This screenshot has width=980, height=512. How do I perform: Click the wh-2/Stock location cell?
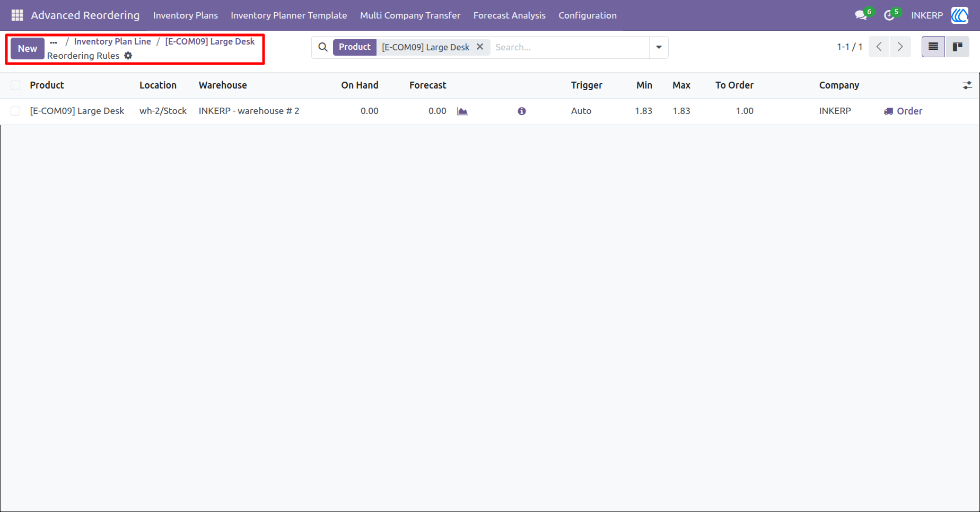tap(163, 111)
